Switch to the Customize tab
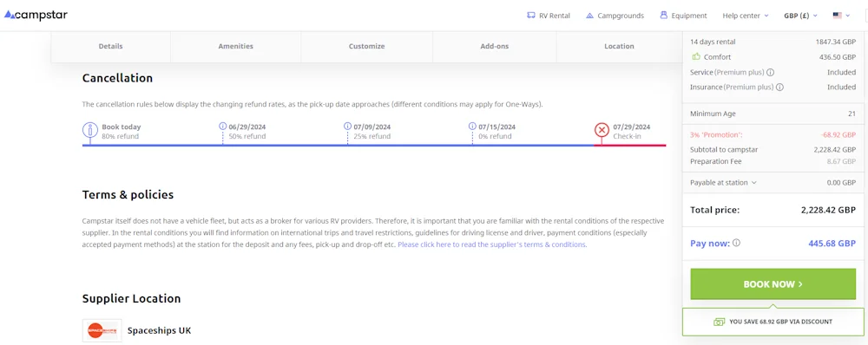The image size is (868, 345). pyautogui.click(x=366, y=47)
